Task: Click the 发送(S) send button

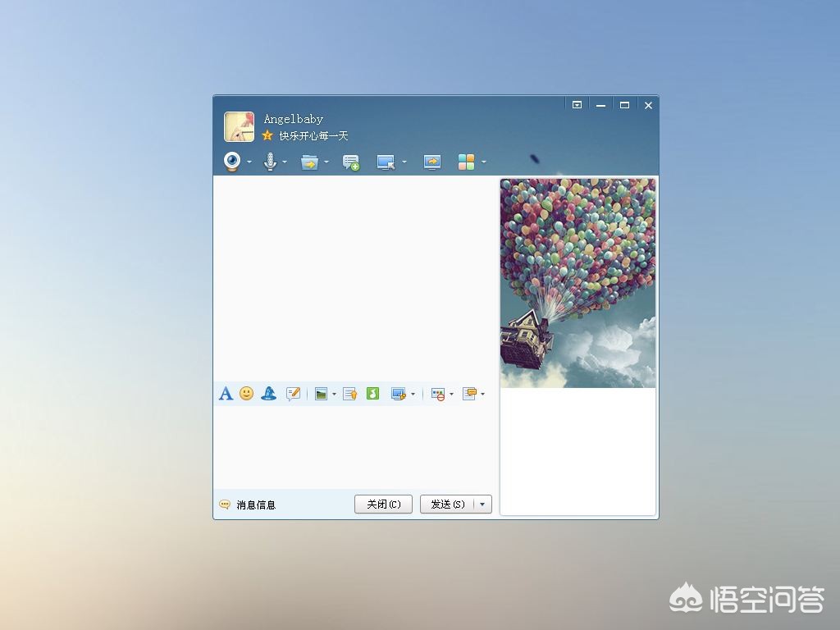Action: click(448, 504)
